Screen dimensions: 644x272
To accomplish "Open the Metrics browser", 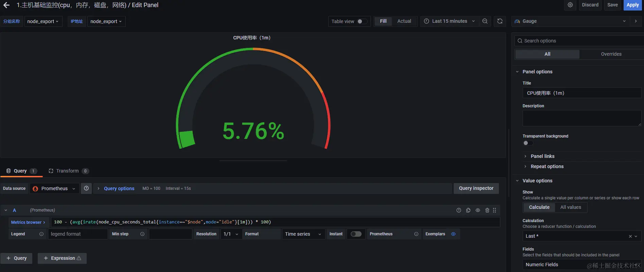I will click(x=28, y=222).
